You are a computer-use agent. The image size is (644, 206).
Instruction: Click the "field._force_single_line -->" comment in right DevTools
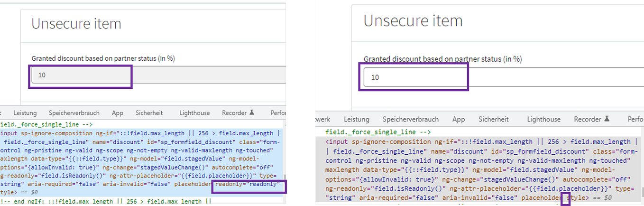tap(378, 132)
